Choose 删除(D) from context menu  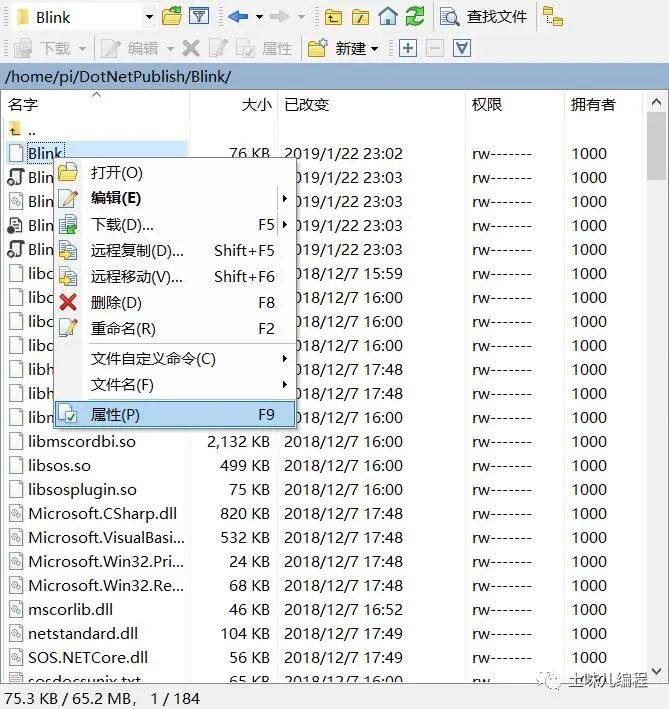pos(175,303)
